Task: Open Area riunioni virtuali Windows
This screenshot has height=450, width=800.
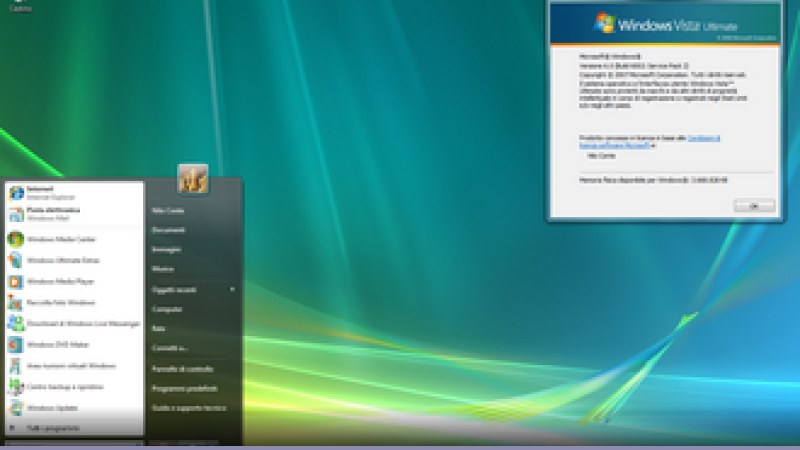Action: tap(74, 366)
